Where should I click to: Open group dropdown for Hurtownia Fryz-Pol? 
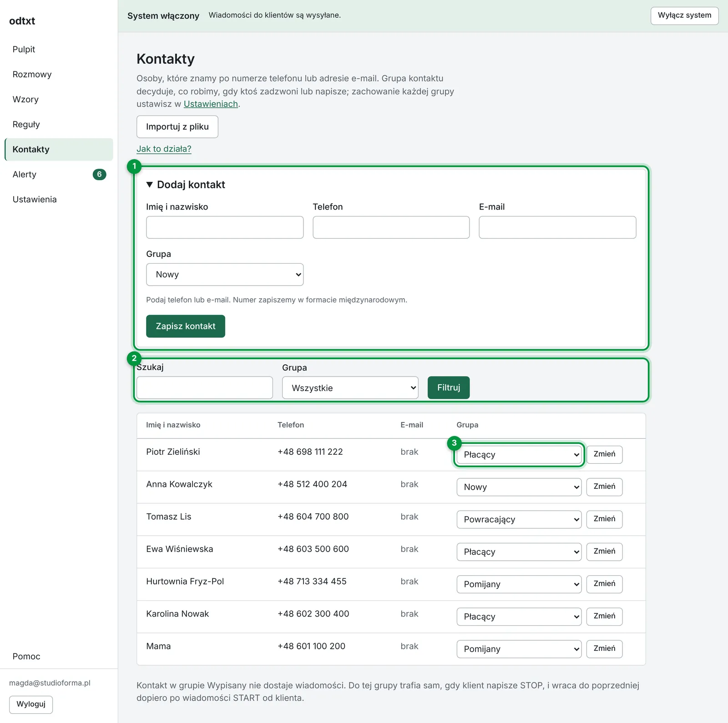519,584
